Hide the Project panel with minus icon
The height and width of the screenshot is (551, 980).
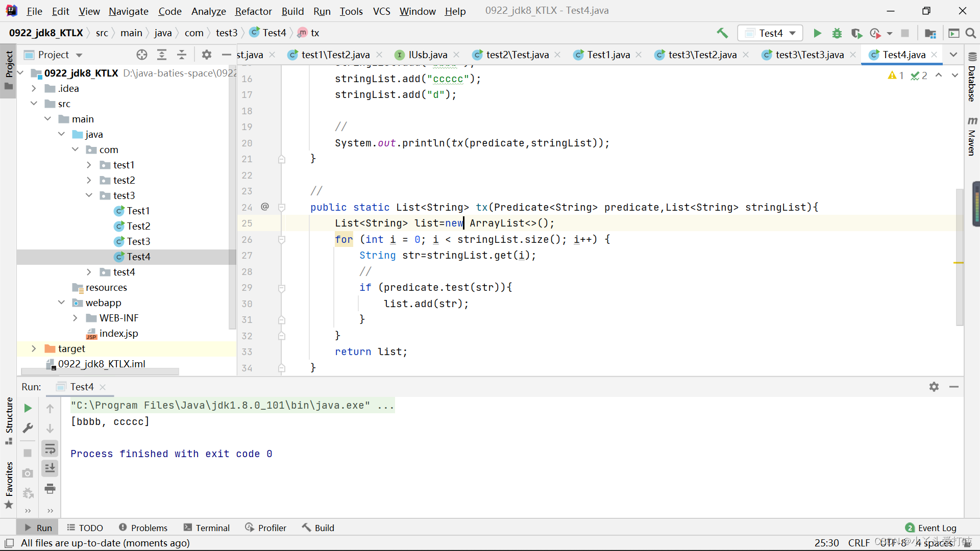click(227, 55)
